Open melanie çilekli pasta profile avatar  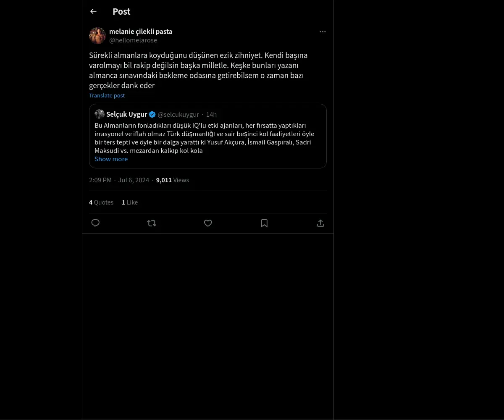(97, 36)
